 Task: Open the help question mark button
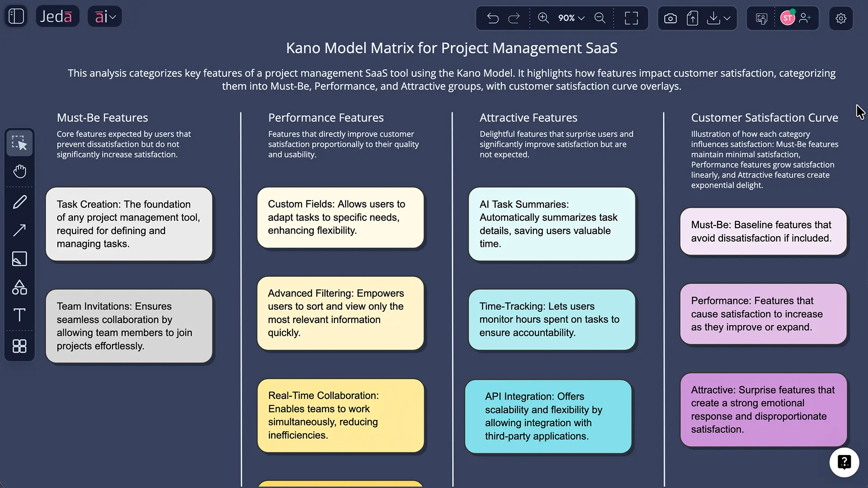tap(844, 462)
